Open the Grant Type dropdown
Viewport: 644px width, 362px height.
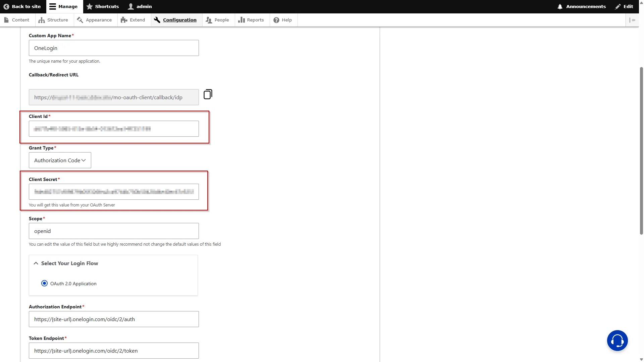[60, 160]
